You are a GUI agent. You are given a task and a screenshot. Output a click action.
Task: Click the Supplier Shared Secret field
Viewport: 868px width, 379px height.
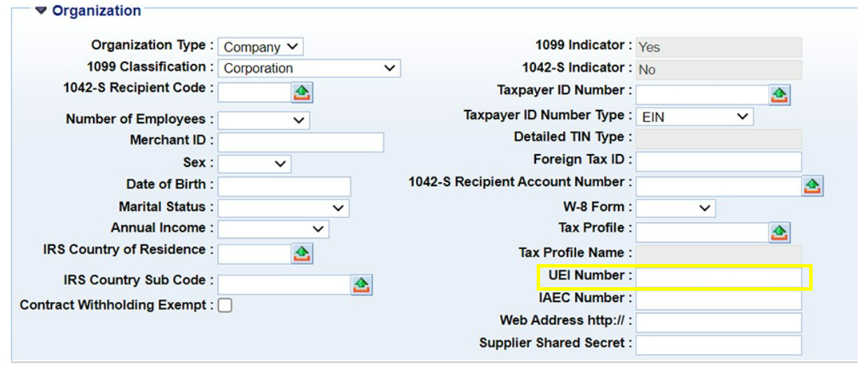pyautogui.click(x=719, y=345)
